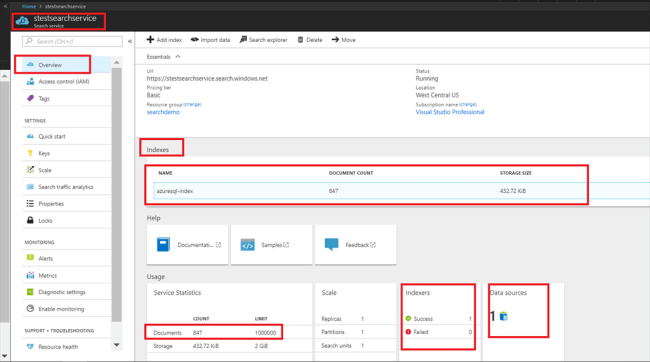Open Visual Studio Professional subscription link

(450, 112)
